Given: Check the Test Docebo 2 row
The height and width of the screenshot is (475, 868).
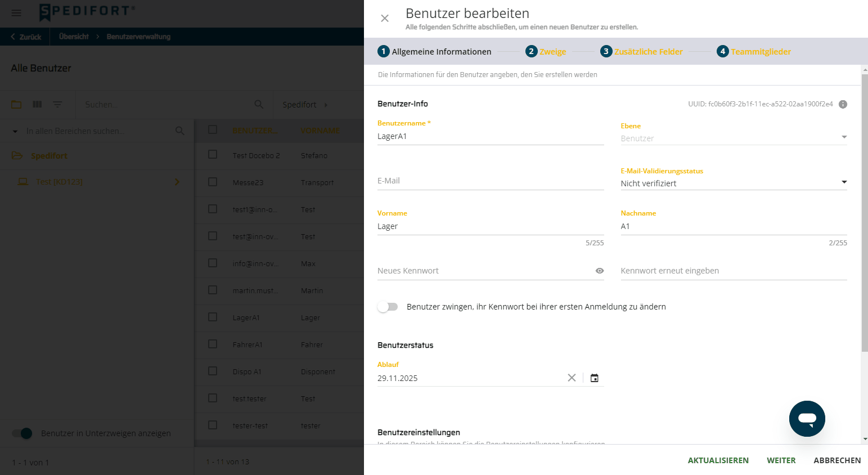Looking at the screenshot, I should [x=213, y=154].
